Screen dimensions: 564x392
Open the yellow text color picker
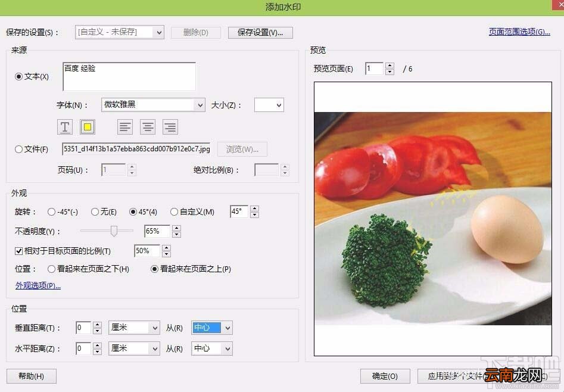pos(88,127)
